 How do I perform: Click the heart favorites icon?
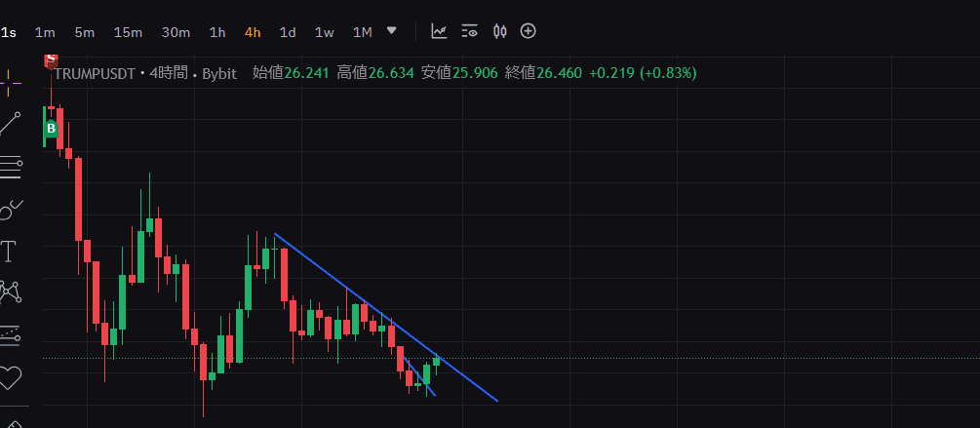click(x=10, y=375)
